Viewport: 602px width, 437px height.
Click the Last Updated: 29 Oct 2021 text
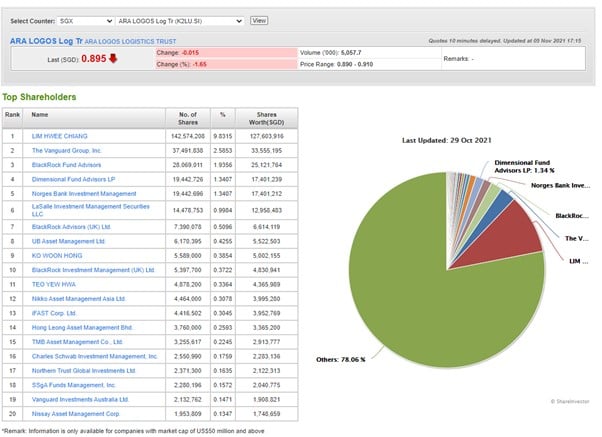click(x=447, y=140)
